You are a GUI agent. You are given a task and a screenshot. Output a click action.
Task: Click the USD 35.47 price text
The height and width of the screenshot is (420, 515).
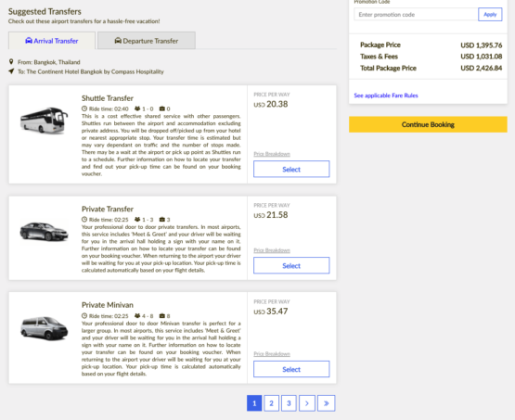tap(271, 312)
